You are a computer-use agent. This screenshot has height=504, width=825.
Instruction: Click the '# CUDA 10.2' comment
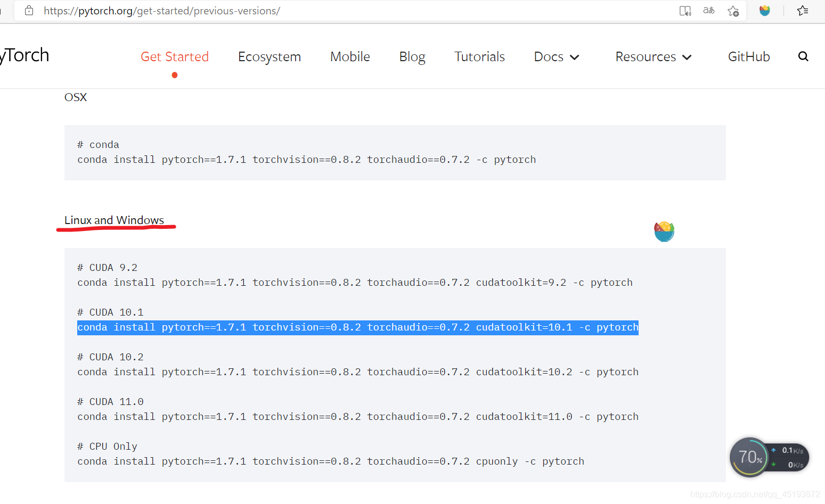click(110, 357)
